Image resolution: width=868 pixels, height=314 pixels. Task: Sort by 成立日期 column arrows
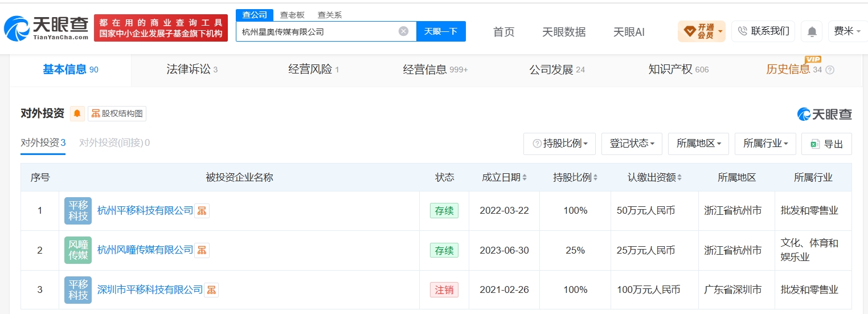[525, 178]
